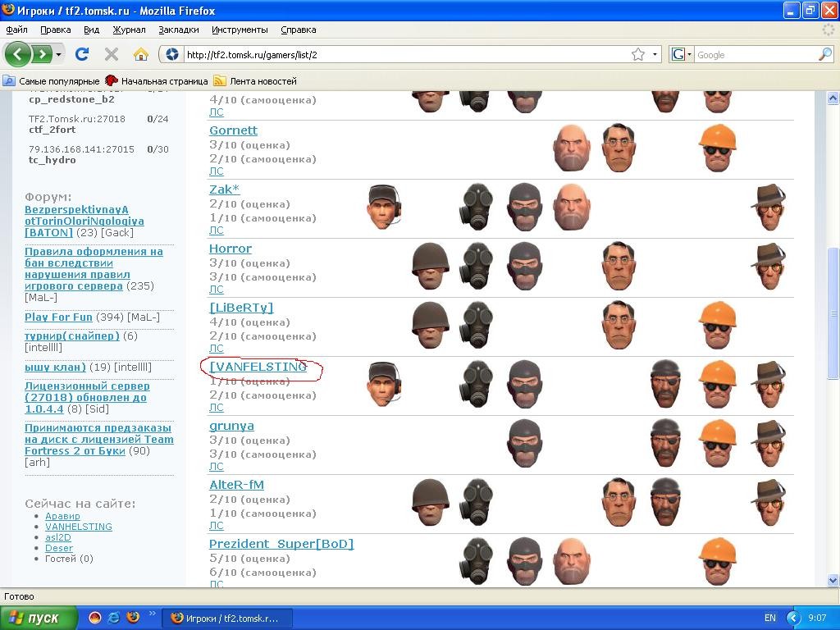
Task: Expand the taskbar quick launch chevron
Action: point(152,614)
